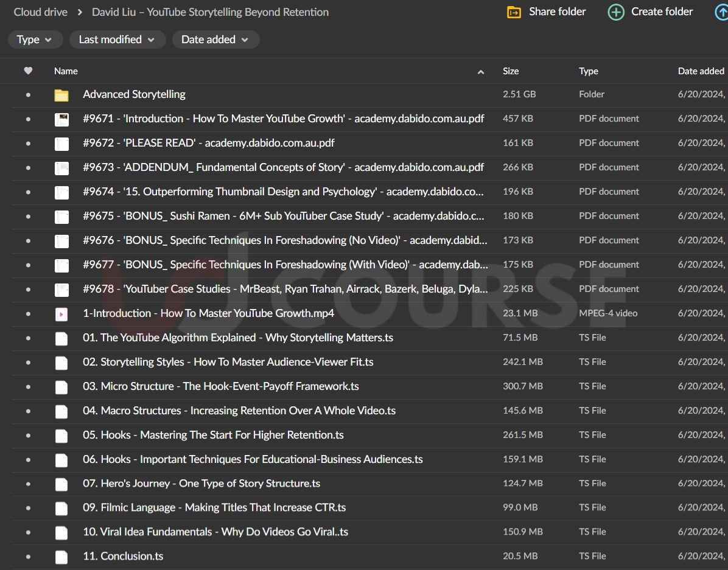The image size is (728, 570).
Task: Click the upload arrow icon at top right
Action: tap(722, 12)
